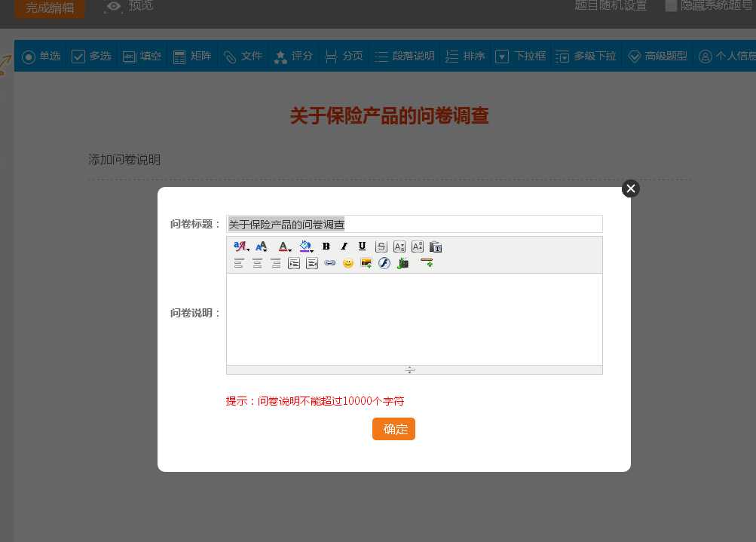
Task: Add 下拉框 dropdown question
Action: click(x=521, y=57)
